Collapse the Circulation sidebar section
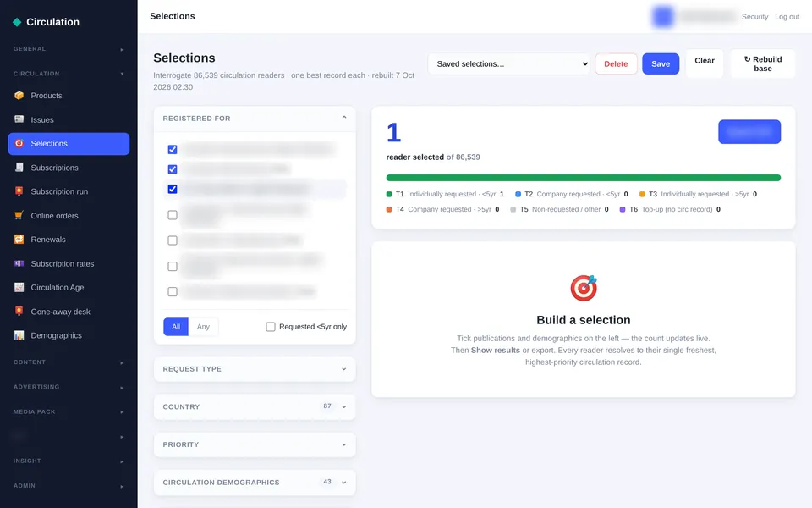The width and height of the screenshot is (812, 508). coord(69,74)
